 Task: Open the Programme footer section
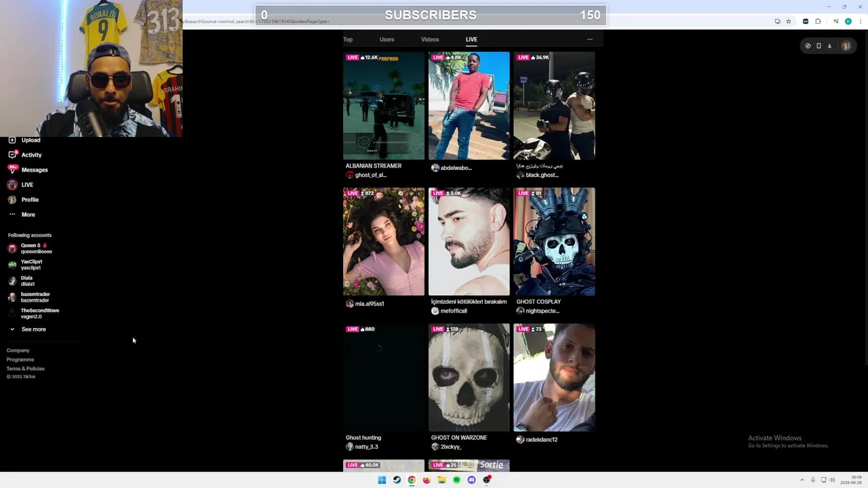click(x=20, y=359)
